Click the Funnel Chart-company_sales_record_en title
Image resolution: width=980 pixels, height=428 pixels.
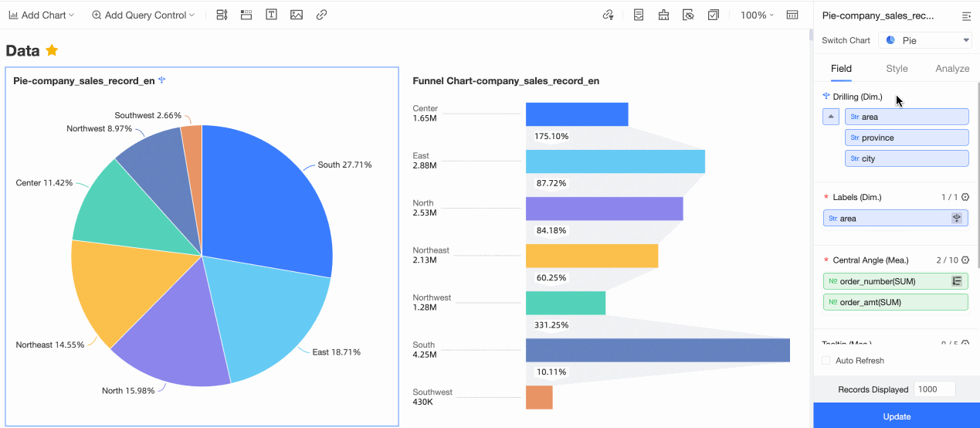[x=506, y=81]
